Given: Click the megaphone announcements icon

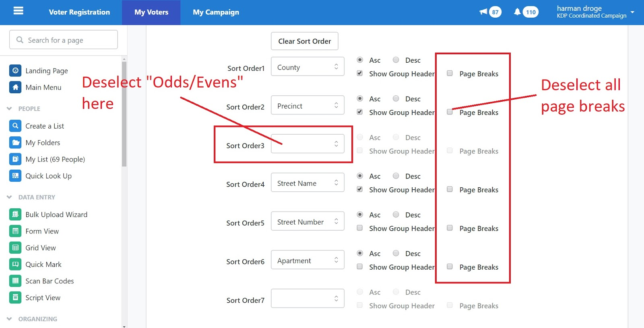Looking at the screenshot, I should 483,12.
